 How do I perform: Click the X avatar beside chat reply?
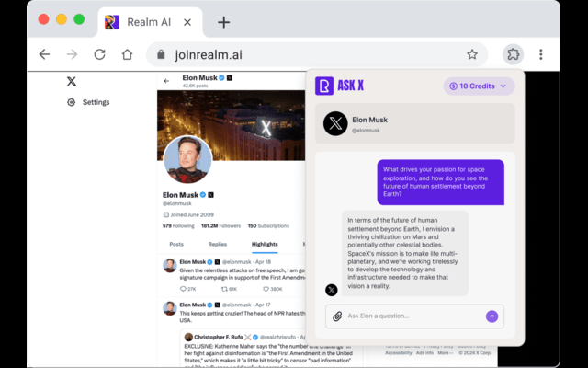pos(331,290)
